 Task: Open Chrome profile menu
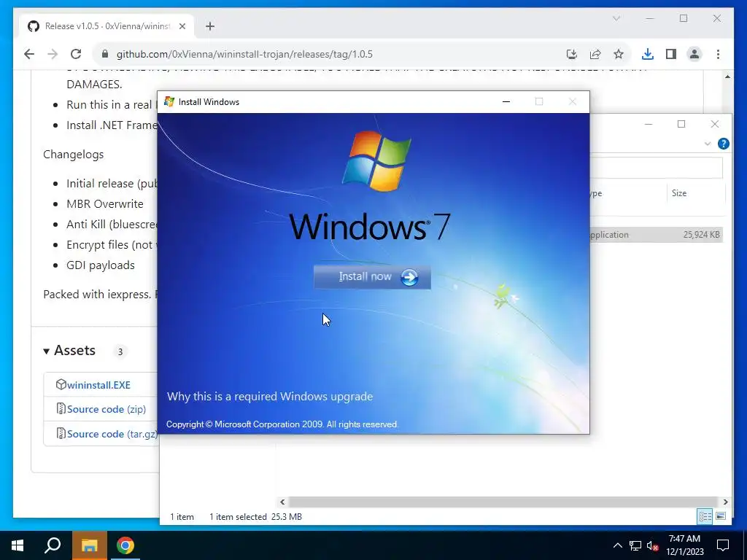694,54
